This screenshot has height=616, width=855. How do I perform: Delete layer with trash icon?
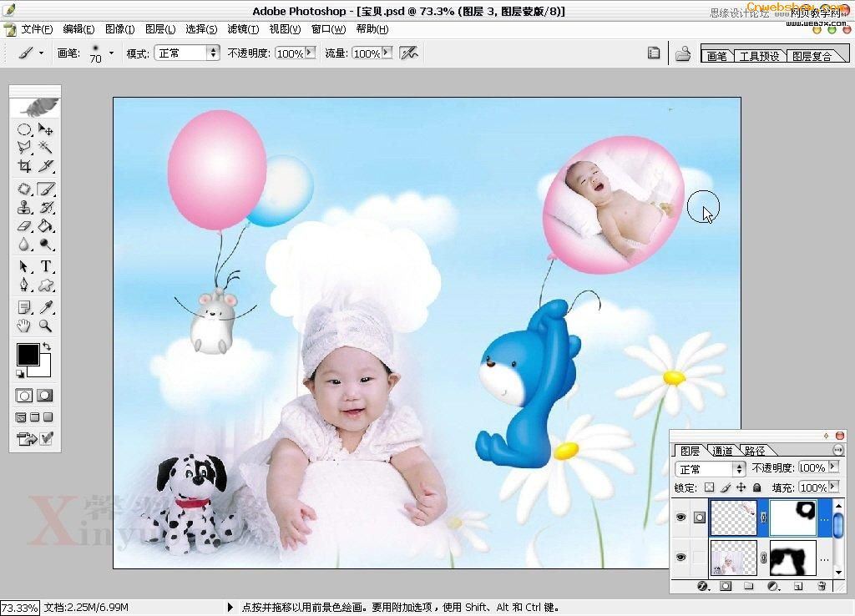[822, 586]
